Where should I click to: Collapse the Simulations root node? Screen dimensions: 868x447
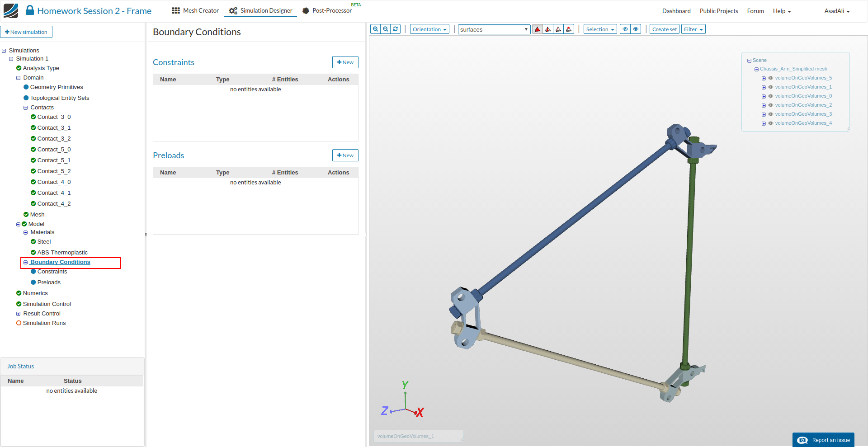point(4,51)
